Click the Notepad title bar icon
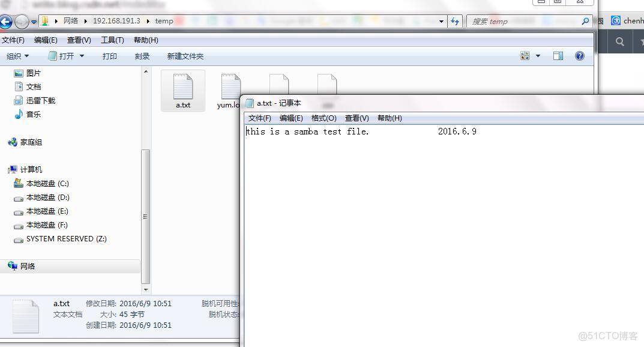 point(249,103)
